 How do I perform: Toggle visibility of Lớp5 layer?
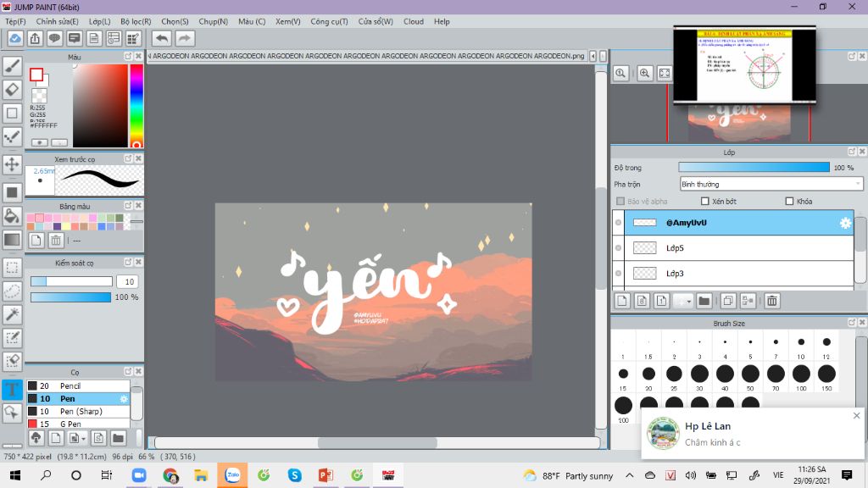pos(618,248)
